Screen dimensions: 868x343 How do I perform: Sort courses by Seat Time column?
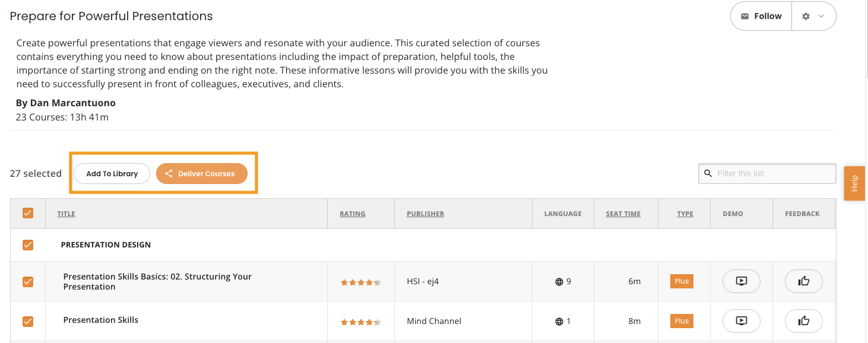tap(623, 214)
